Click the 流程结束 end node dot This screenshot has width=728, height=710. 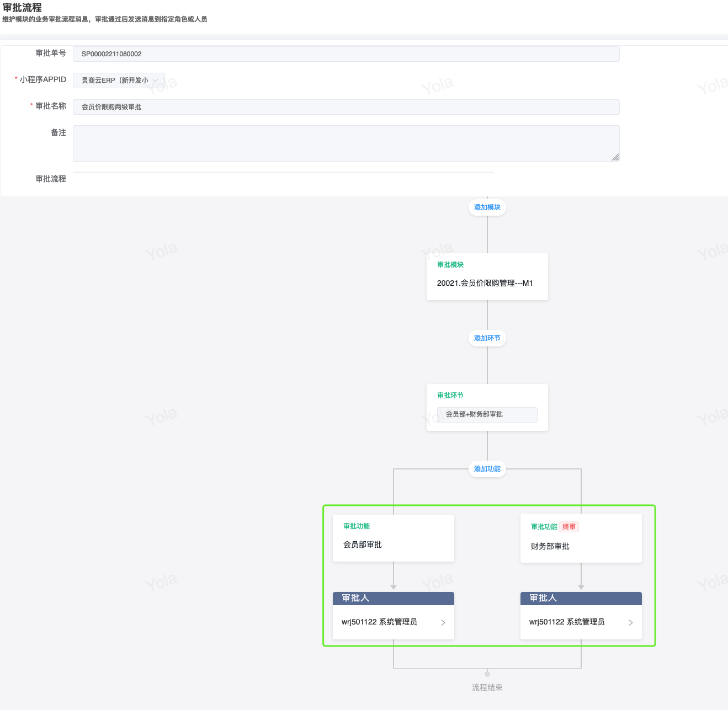pos(487,674)
